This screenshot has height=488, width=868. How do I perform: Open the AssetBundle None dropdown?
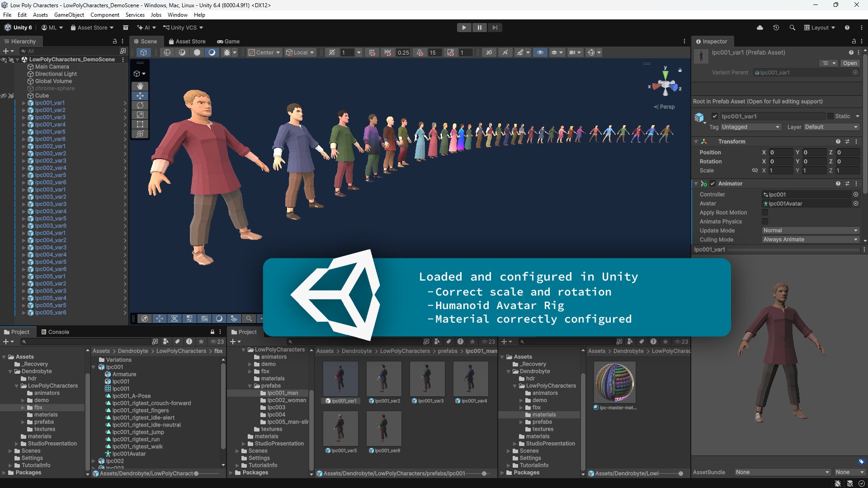[782, 472]
